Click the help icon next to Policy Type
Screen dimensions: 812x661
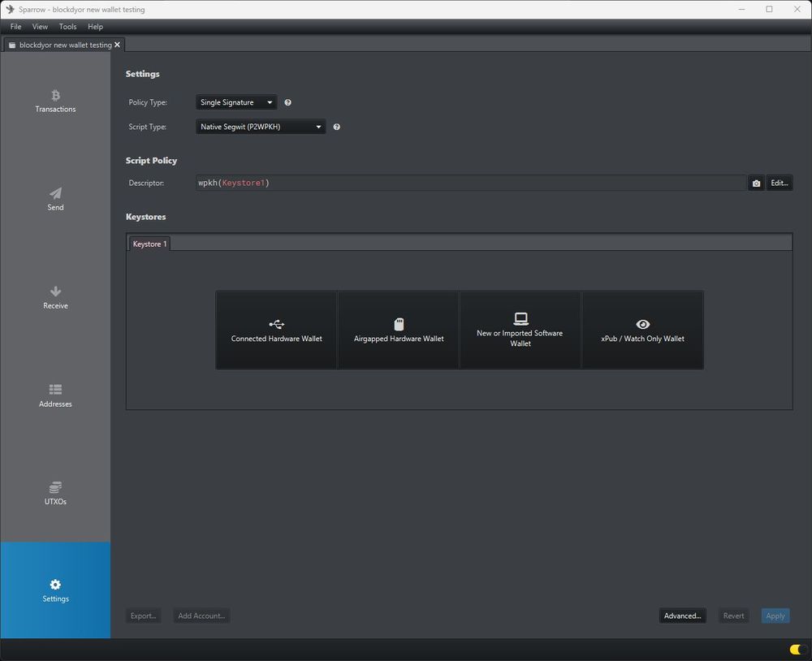pyautogui.click(x=287, y=103)
